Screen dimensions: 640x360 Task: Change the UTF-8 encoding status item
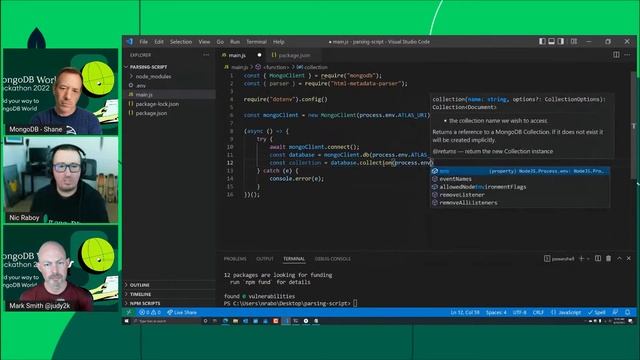520,312
